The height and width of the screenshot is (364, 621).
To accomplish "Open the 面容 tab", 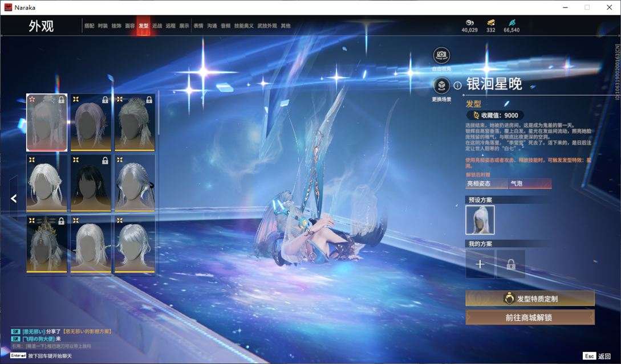I will pyautogui.click(x=130, y=26).
